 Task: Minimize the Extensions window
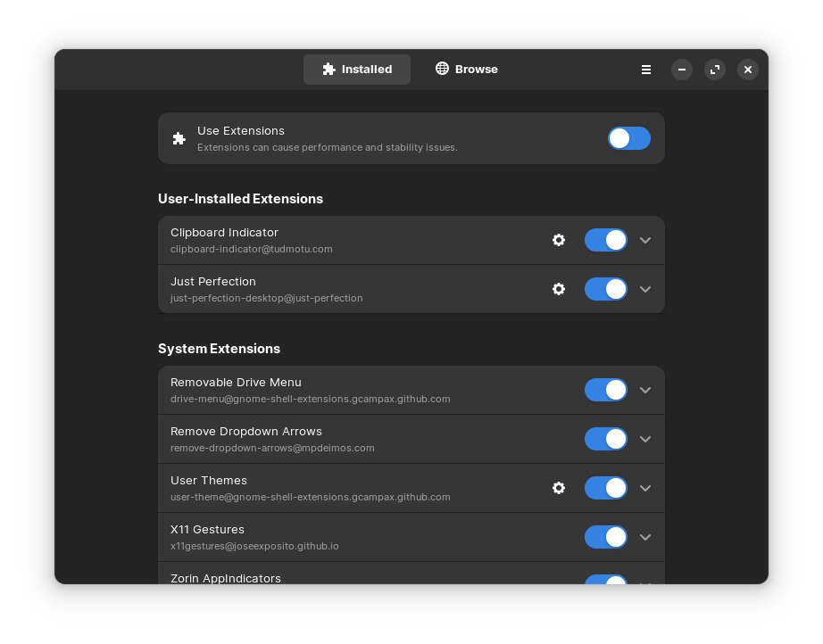point(682,70)
